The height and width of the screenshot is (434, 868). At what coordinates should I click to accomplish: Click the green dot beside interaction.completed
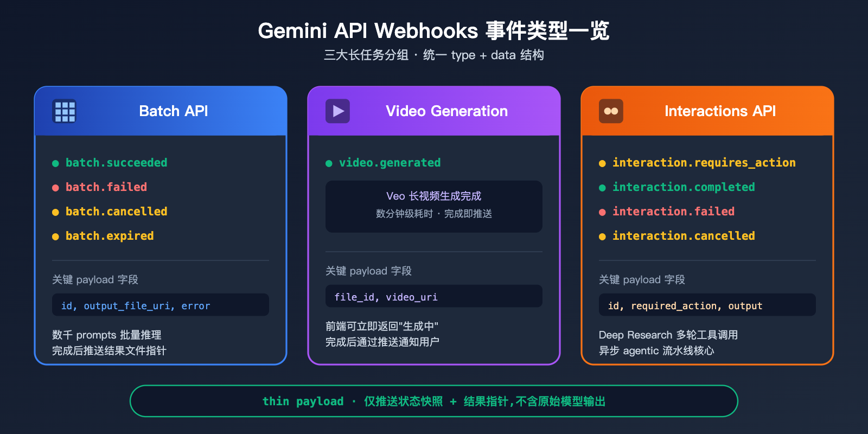coord(602,188)
